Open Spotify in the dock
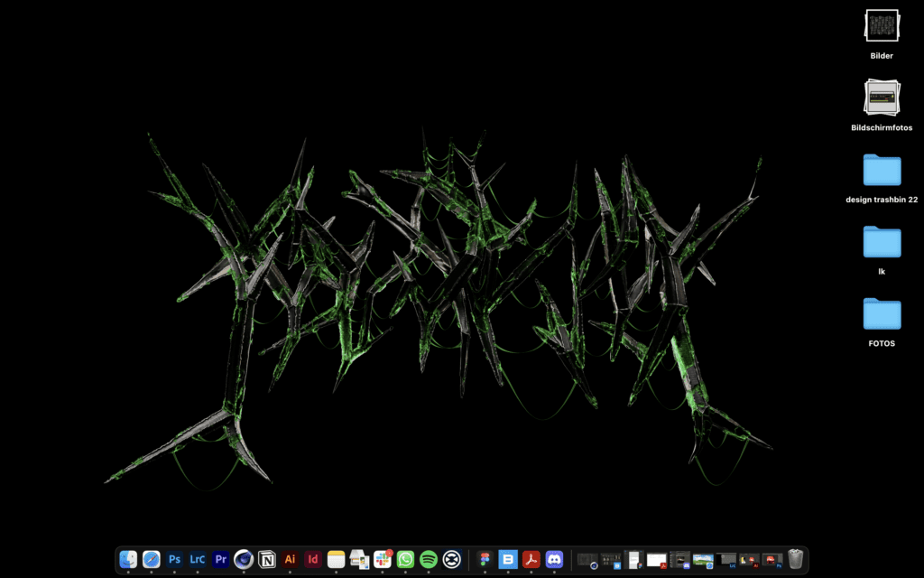 point(429,560)
